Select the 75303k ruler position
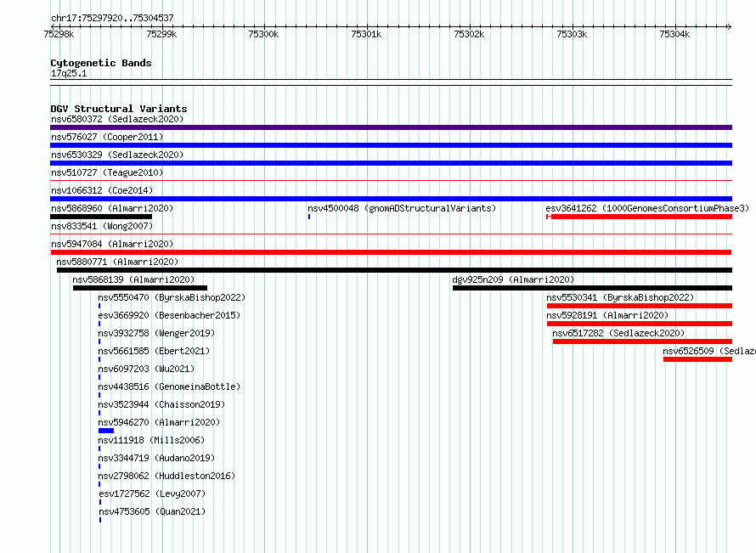 [572, 34]
